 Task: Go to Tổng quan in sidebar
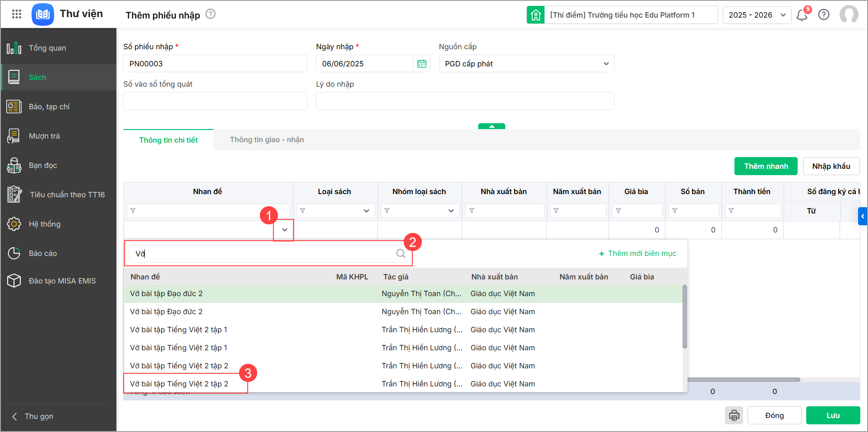click(x=59, y=48)
